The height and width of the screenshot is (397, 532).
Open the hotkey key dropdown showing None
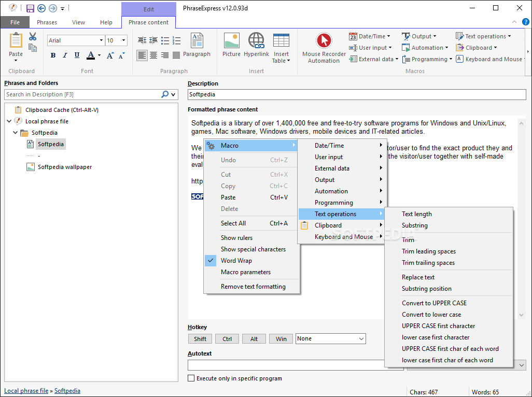point(331,338)
